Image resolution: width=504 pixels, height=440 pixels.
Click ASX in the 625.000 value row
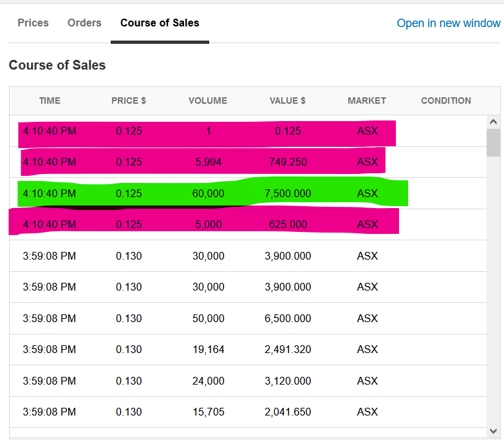pyautogui.click(x=368, y=224)
